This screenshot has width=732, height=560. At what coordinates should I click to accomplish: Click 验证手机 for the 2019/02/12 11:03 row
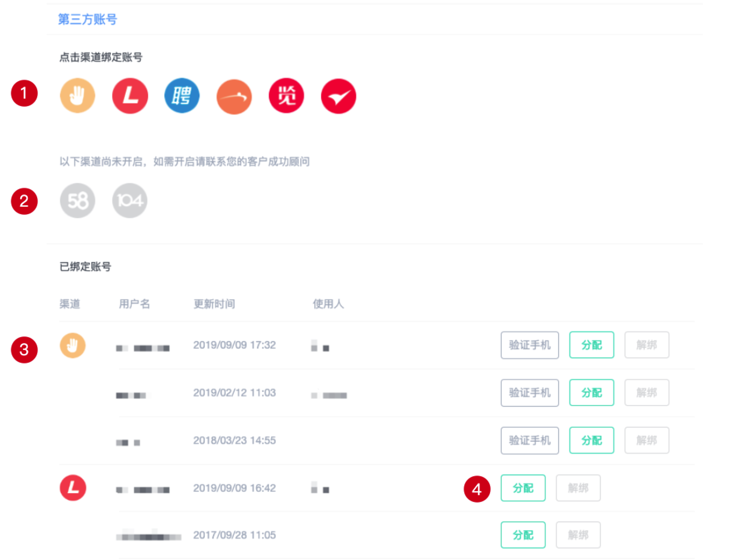[530, 392]
